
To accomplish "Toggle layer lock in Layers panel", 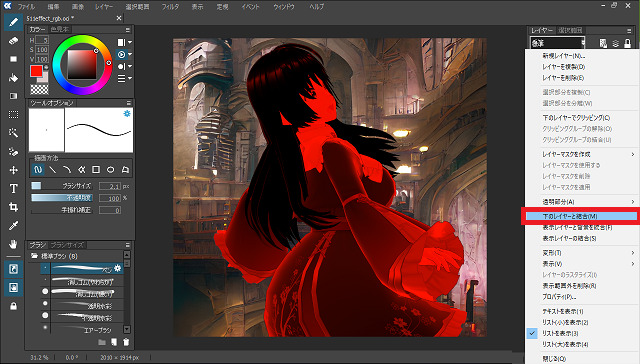I will pyautogui.click(x=628, y=43).
